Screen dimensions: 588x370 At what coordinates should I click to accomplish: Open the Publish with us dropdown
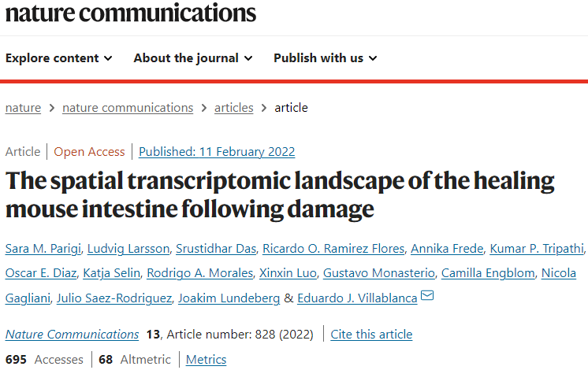point(325,58)
